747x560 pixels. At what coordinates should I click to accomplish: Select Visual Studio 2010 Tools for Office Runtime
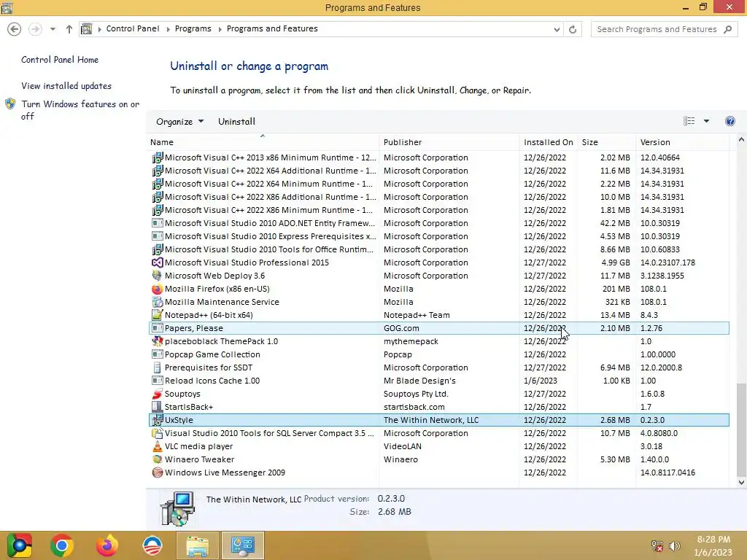click(x=438, y=249)
